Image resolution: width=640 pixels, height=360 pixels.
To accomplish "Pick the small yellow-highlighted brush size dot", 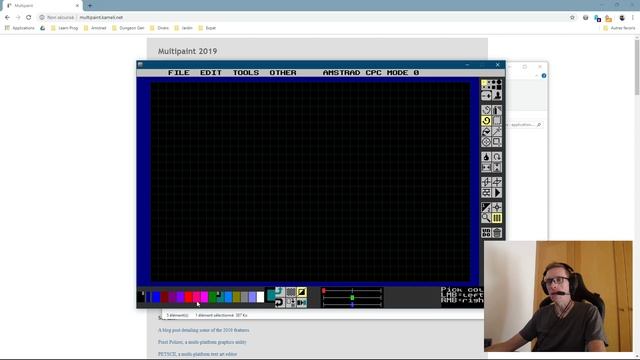I will (484, 82).
